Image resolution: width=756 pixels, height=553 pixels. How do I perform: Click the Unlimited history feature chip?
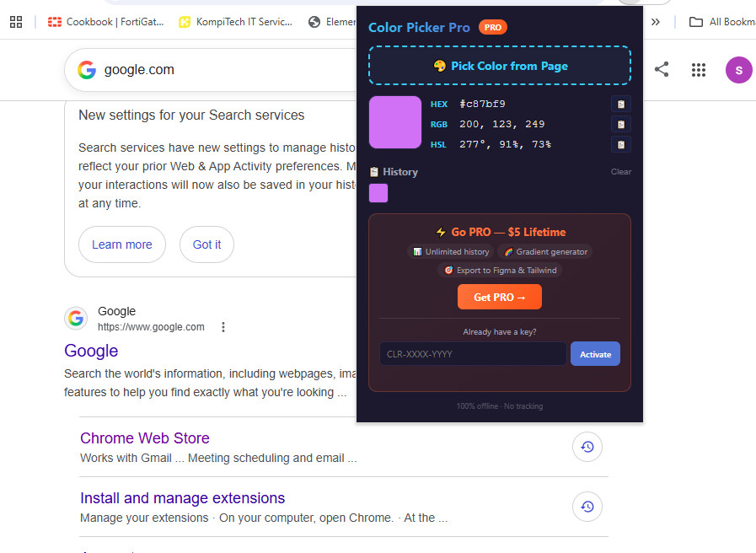tap(451, 252)
